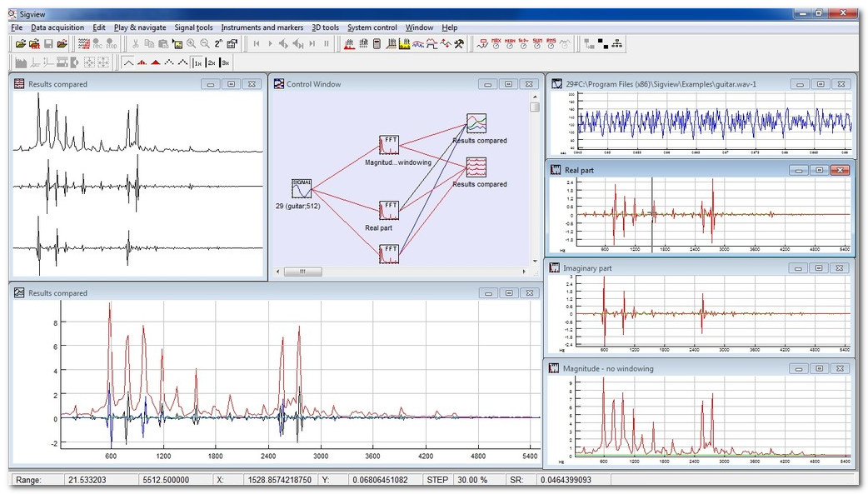This screenshot has width=868, height=494.
Task: Click the red FFT spectrum analysis icon
Action: (349, 44)
